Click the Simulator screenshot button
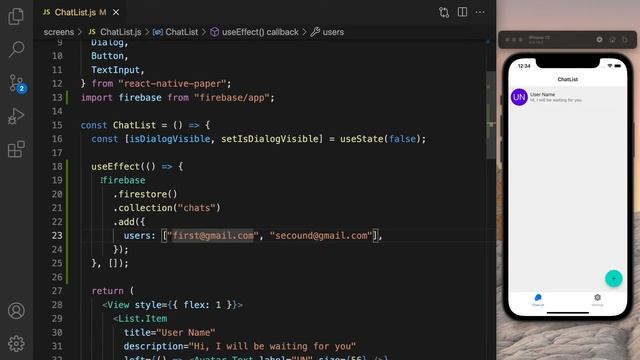Viewport: 640px width, 360px height. pos(599,40)
